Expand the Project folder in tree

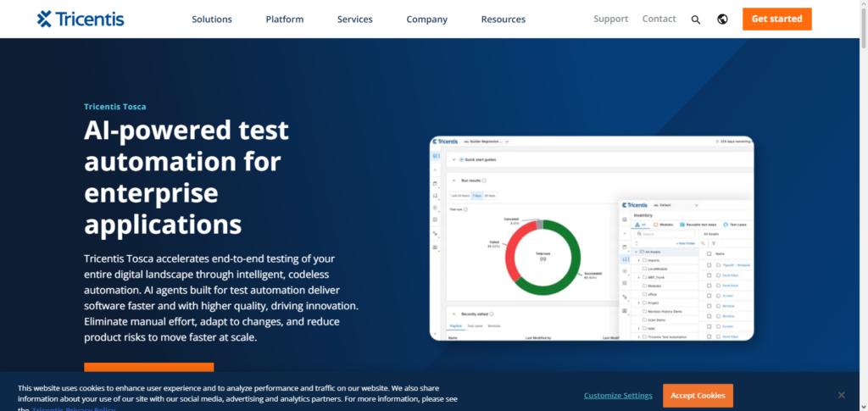(639, 303)
